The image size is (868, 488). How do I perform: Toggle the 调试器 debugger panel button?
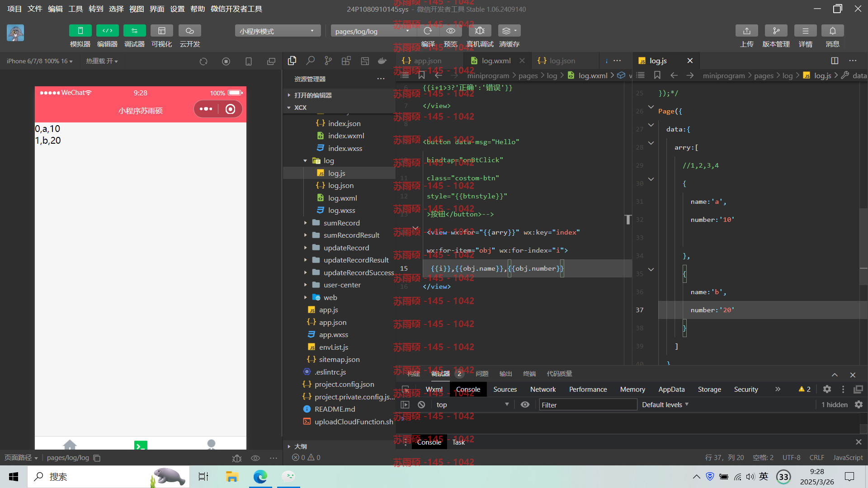tap(134, 31)
